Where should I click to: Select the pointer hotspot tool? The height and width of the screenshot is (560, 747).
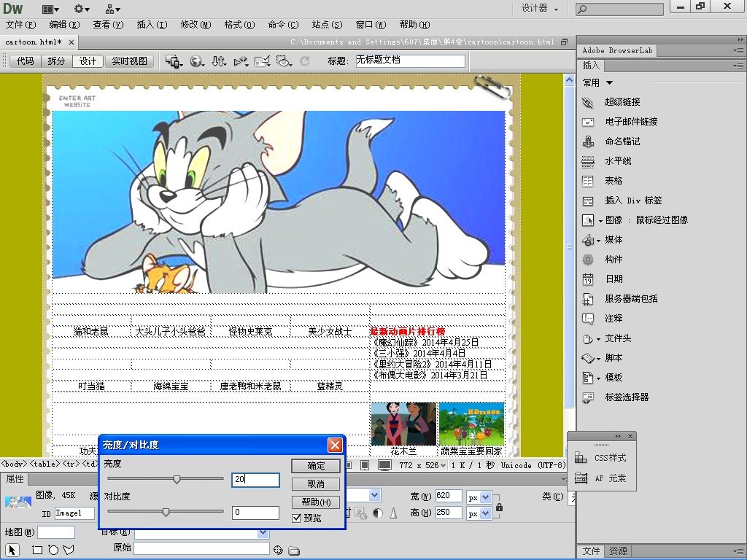(x=12, y=550)
